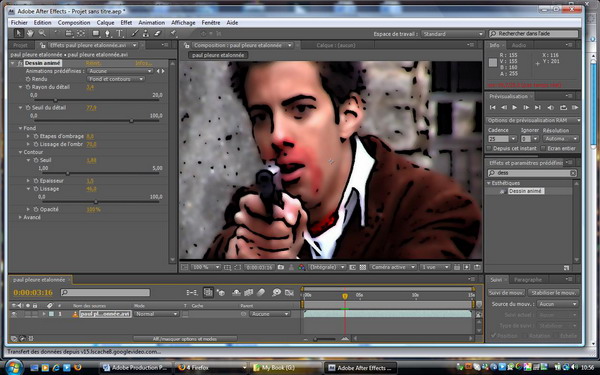600x375 pixels.
Task: Enable motion blur in timeline
Action: (x=261, y=293)
